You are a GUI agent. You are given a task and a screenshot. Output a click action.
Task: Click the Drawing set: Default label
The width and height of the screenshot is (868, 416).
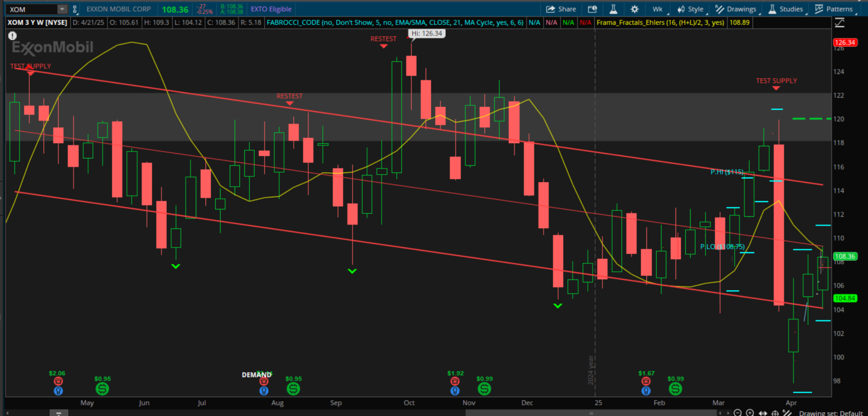(x=831, y=413)
